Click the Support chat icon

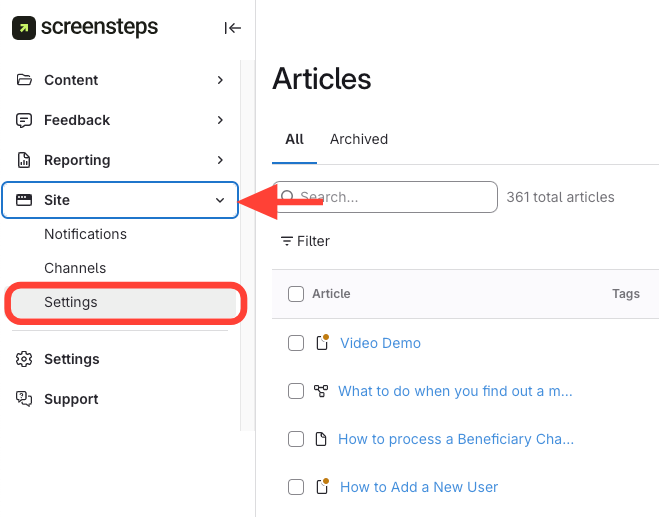tap(24, 399)
